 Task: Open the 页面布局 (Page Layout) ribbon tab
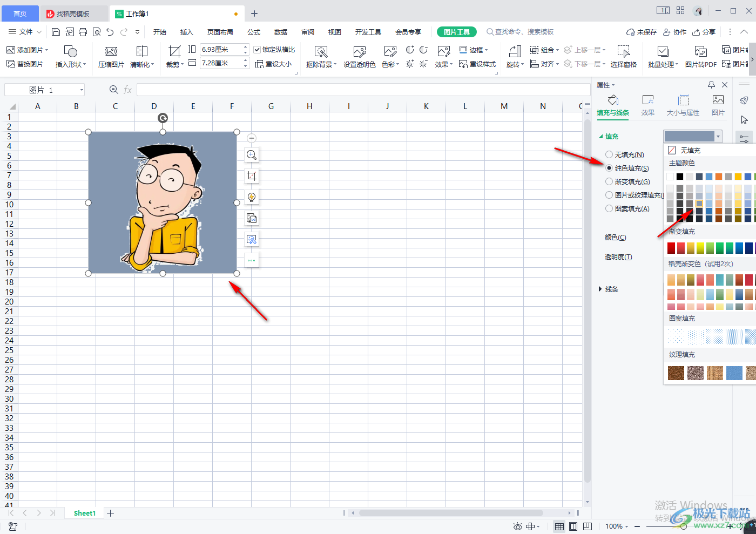[220, 32]
